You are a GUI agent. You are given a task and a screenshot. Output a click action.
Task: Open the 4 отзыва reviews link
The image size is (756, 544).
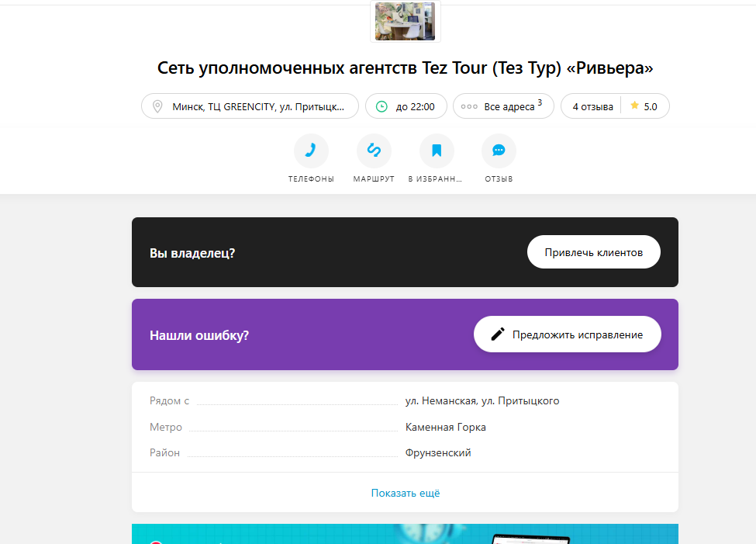pyautogui.click(x=592, y=106)
